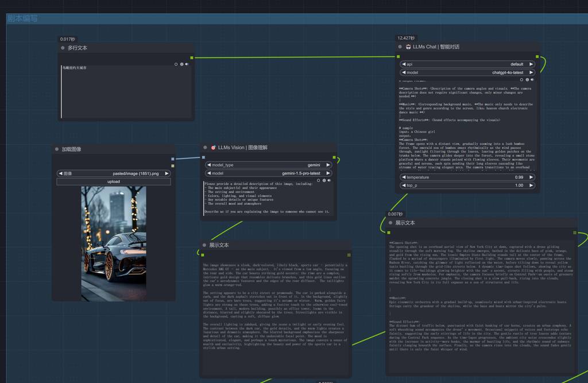Click speaker icon in LLMs Vision prompt box
The image size is (588, 383).
click(x=329, y=180)
